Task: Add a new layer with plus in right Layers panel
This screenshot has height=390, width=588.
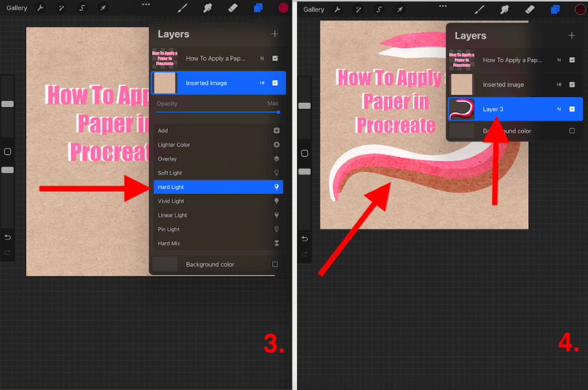Action: 572,36
